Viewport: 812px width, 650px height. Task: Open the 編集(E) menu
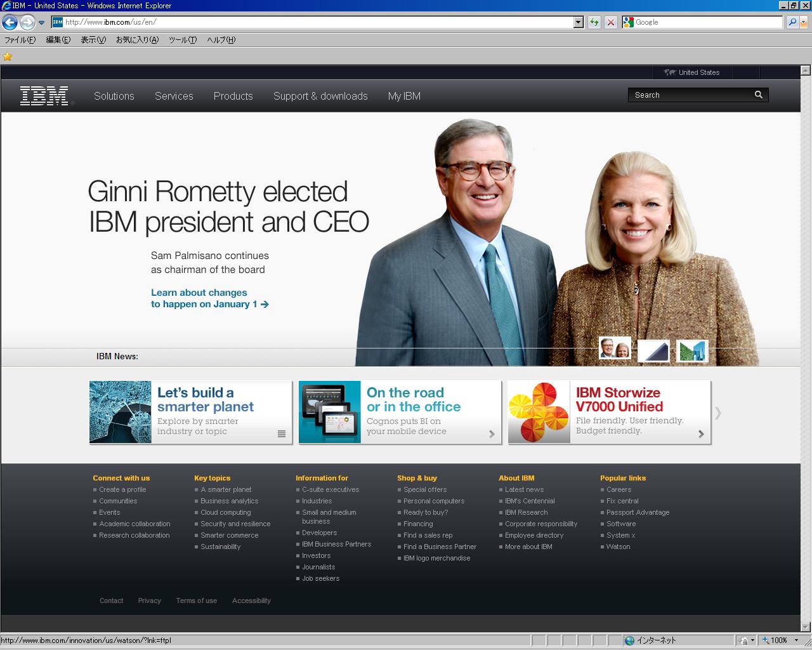pyautogui.click(x=58, y=40)
